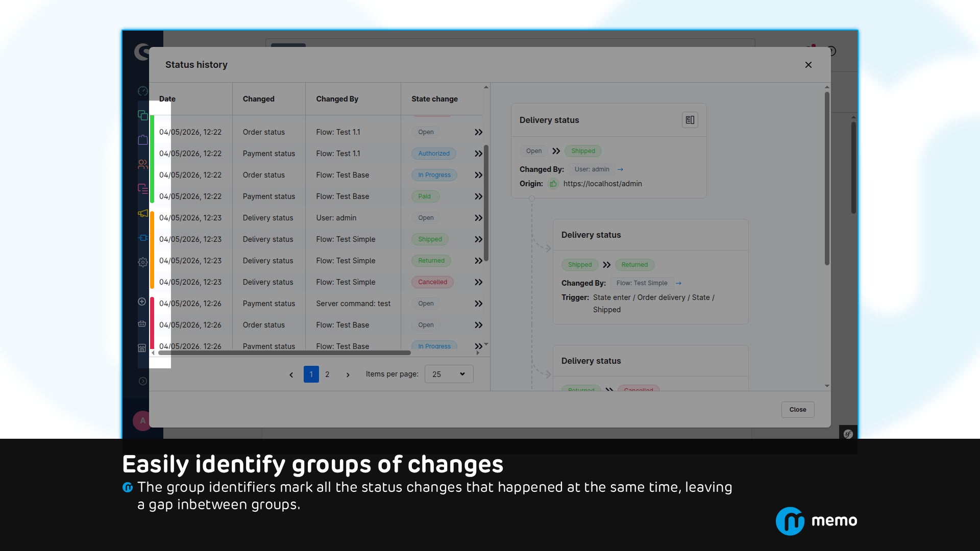This screenshot has width=980, height=551.
Task: Click the arrow link beside the User: admin tag
Action: 620,169
